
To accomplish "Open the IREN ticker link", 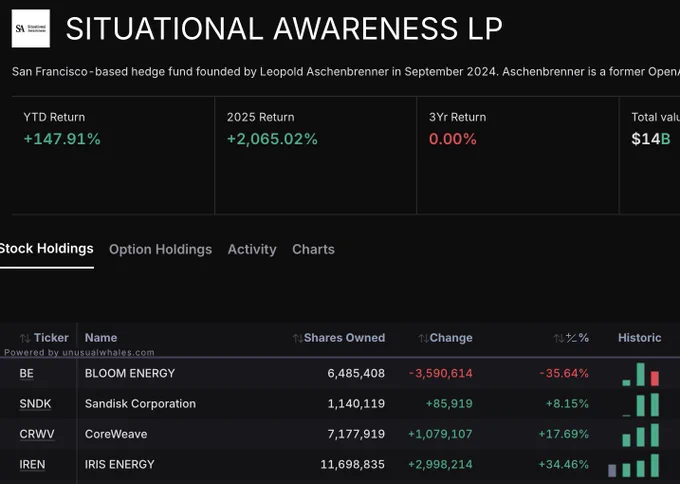I will point(32,464).
